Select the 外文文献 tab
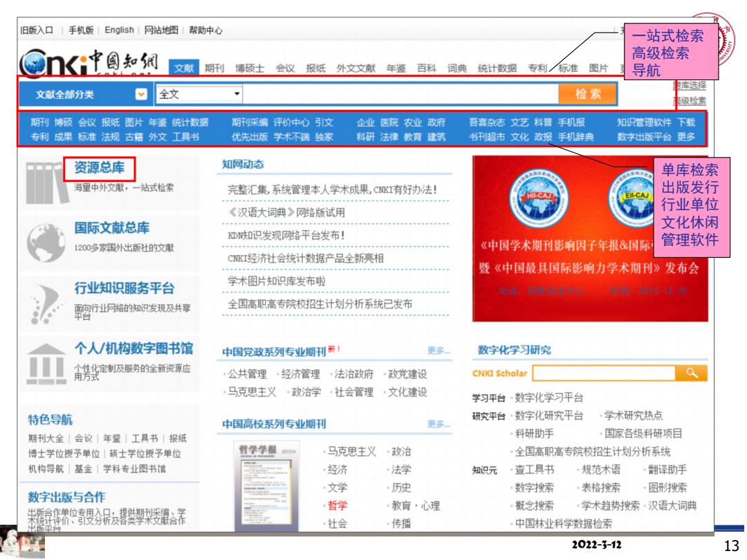Screen dimensions: 747x560 click(356, 68)
